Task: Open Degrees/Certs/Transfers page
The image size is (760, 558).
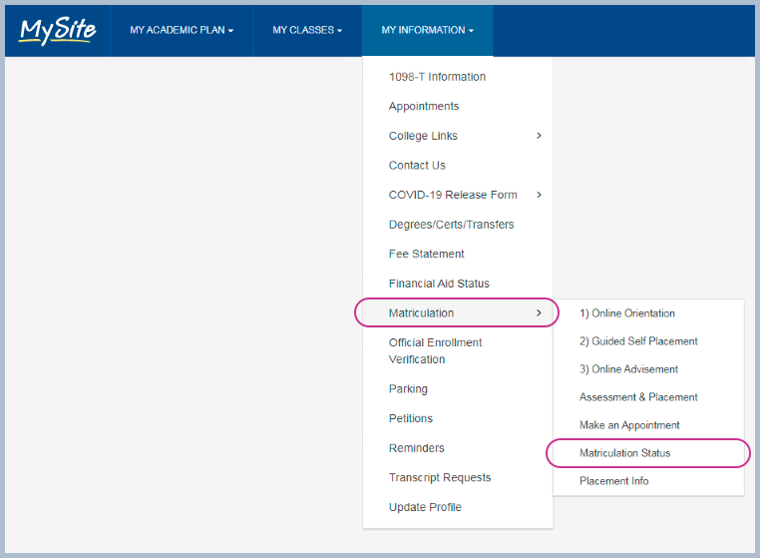Action: (x=451, y=224)
